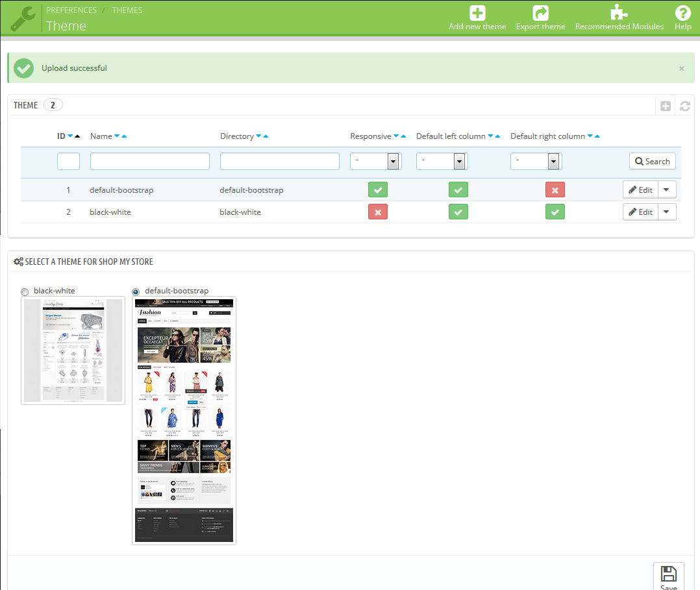Dismiss the Upload successful alert
The width and height of the screenshot is (700, 590).
681,68
